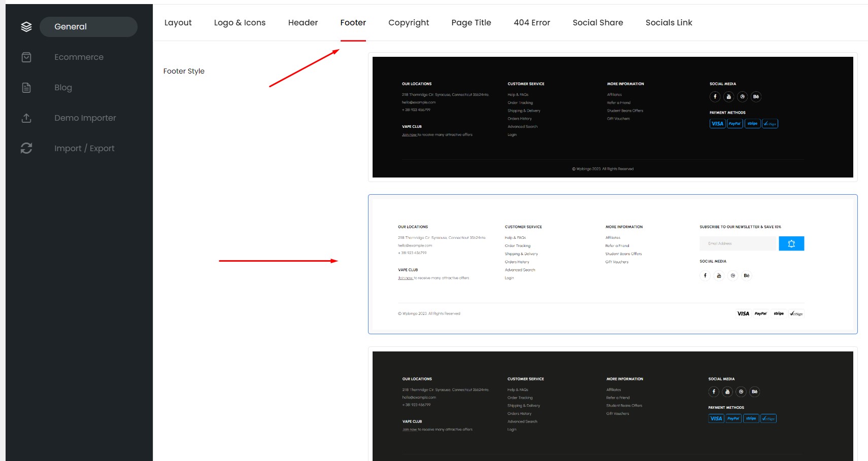The width and height of the screenshot is (868, 461).
Task: Open the Layout tab
Action: pyautogui.click(x=178, y=23)
